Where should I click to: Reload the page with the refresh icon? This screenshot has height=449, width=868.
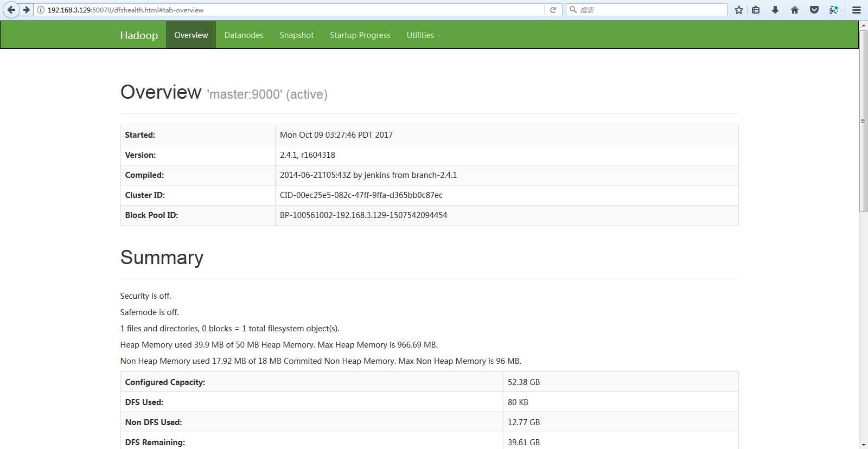(x=553, y=10)
